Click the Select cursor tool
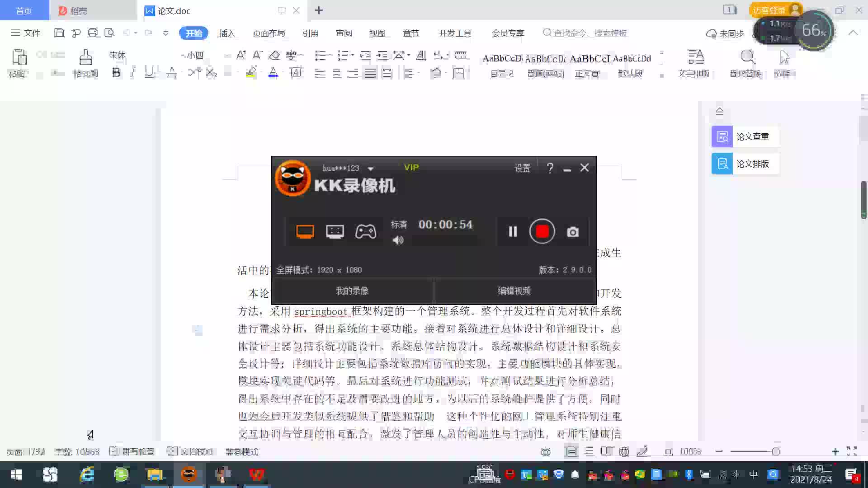The height and width of the screenshot is (488, 868). [784, 57]
